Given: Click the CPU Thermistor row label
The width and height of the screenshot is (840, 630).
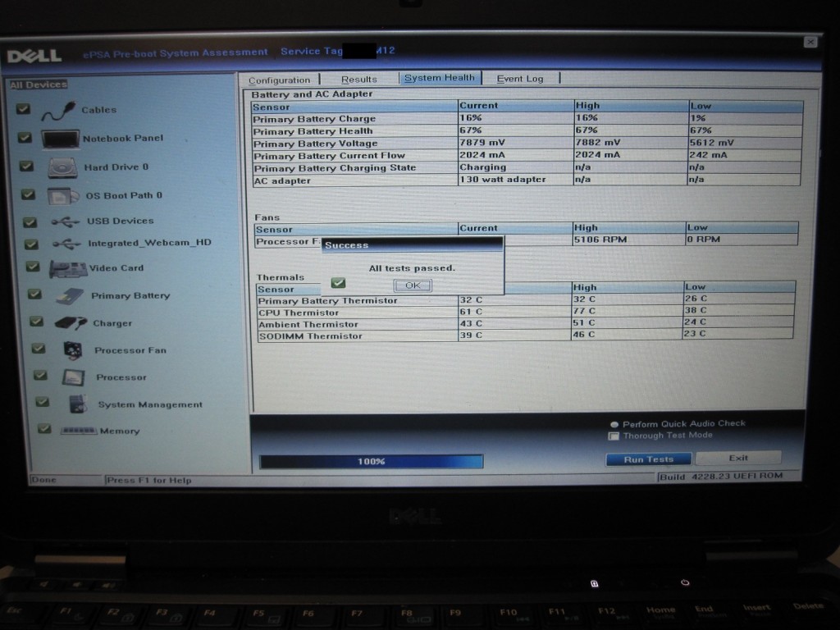Looking at the screenshot, I should click(299, 313).
